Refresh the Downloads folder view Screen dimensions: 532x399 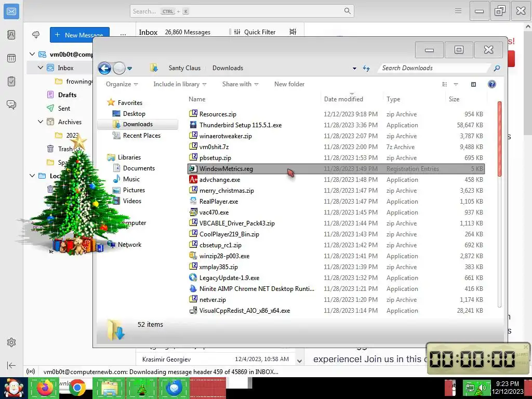tap(366, 68)
